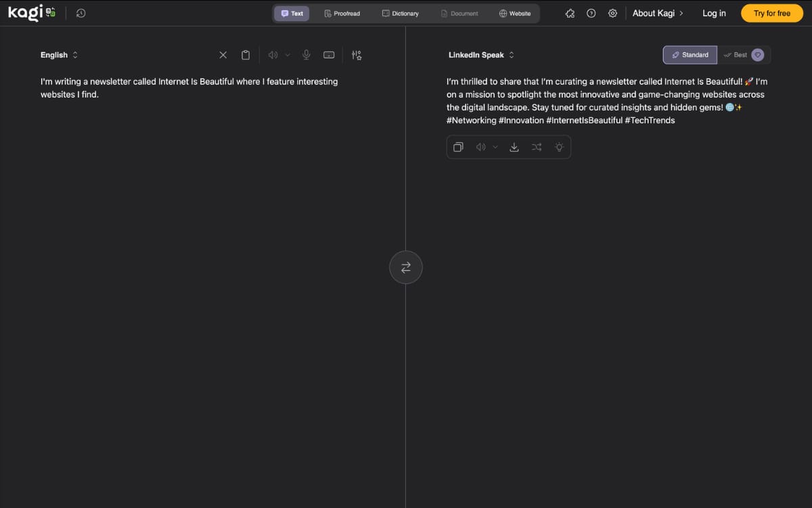
Task: Open the on-screen keyboard icon
Action: [329, 55]
